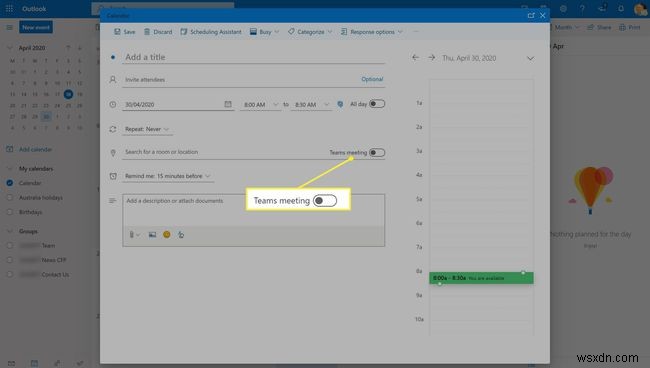Open Response options dropdown
This screenshot has height=368, width=650.
point(371,31)
